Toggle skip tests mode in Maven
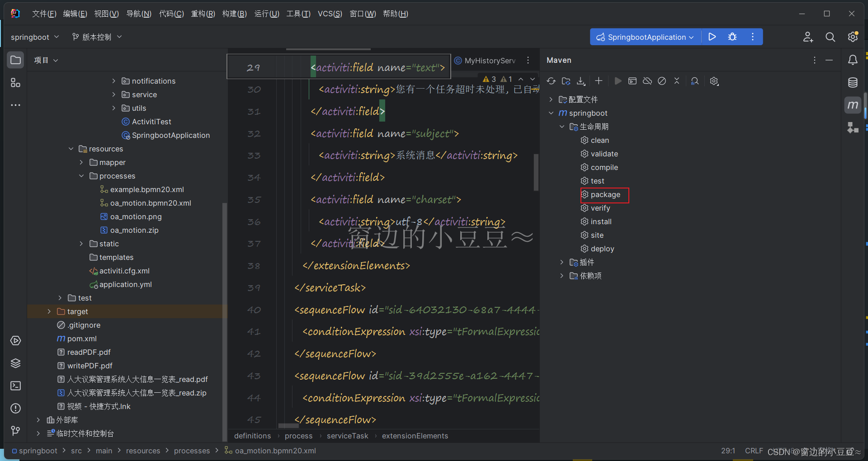The width and height of the screenshot is (868, 461). coord(662,81)
